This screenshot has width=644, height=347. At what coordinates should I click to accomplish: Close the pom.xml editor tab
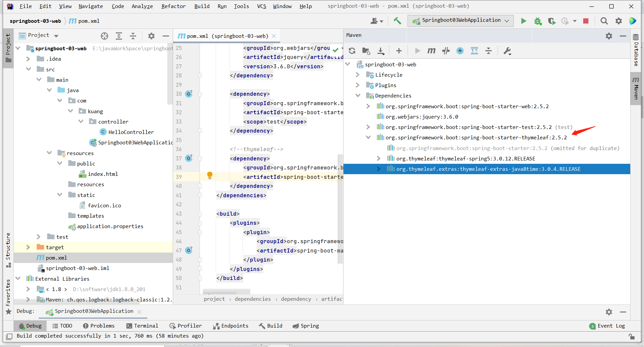click(274, 36)
